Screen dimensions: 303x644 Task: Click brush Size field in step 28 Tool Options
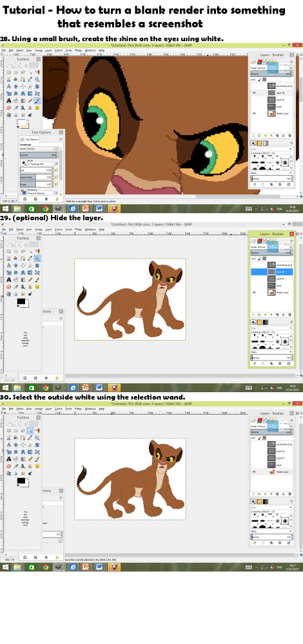[x=37, y=170]
